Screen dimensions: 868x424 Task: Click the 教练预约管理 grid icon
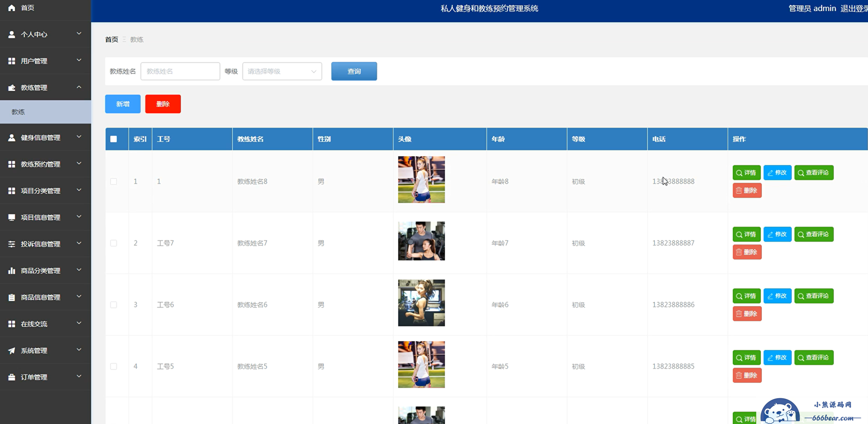(12, 164)
